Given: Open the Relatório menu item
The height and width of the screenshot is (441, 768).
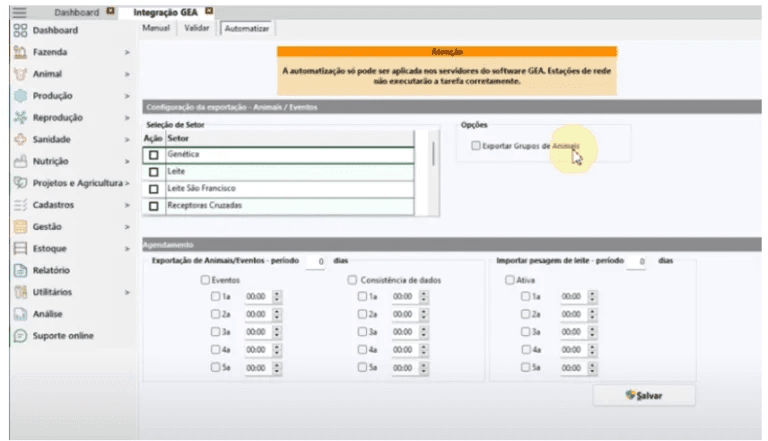Looking at the screenshot, I should tap(51, 270).
